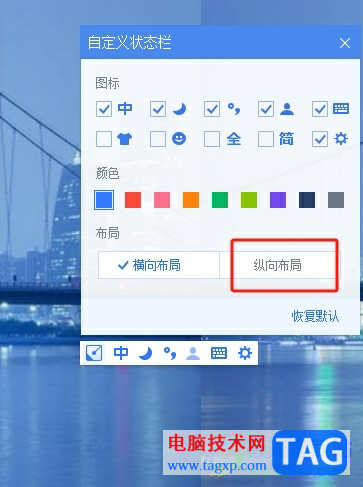Image resolution: width=363 pixels, height=487 pixels.
Task: Select the orange color swatch
Action: click(191, 200)
